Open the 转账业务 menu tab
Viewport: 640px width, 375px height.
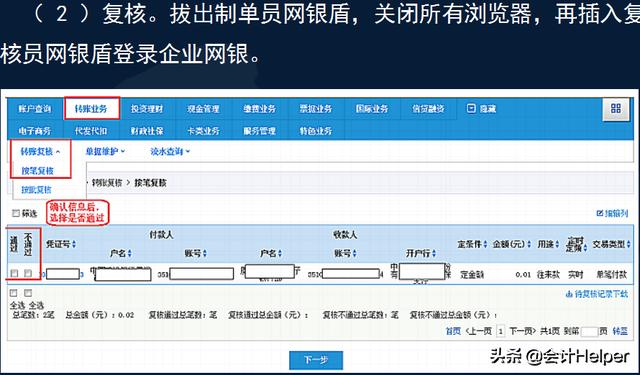pyautogui.click(x=91, y=109)
